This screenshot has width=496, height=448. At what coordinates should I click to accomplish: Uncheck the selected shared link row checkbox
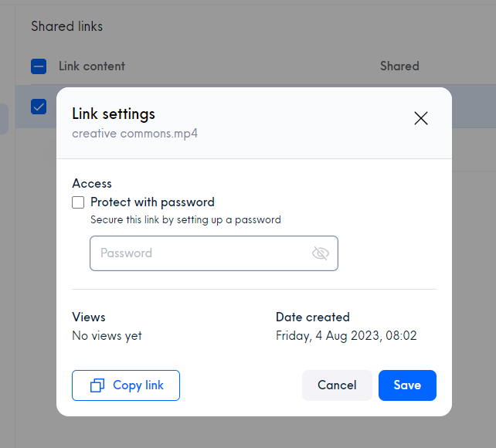point(39,107)
